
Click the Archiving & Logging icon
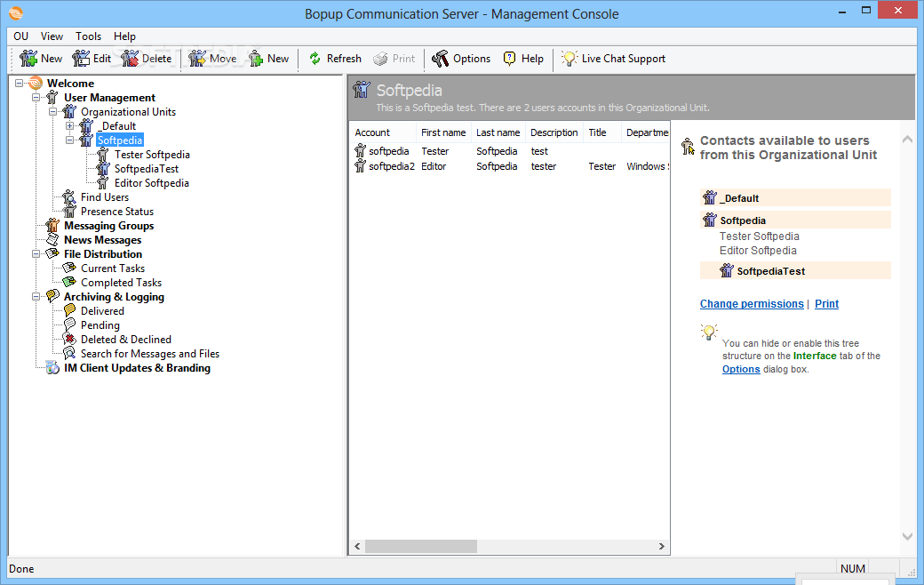coord(52,296)
